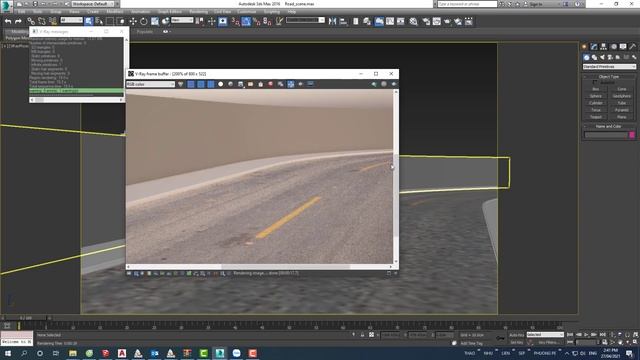Toggle green channel in V-Ray frame buffer
The width and height of the screenshot is (640, 360).
pos(201,84)
